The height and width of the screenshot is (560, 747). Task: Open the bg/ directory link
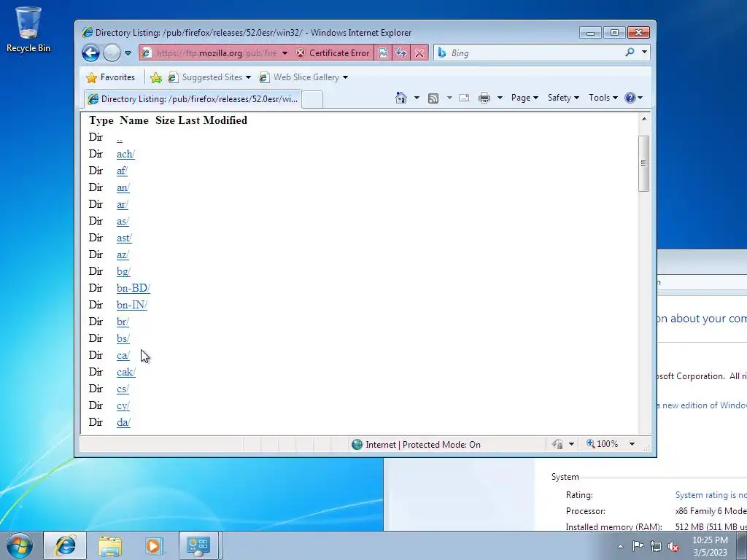(x=123, y=271)
